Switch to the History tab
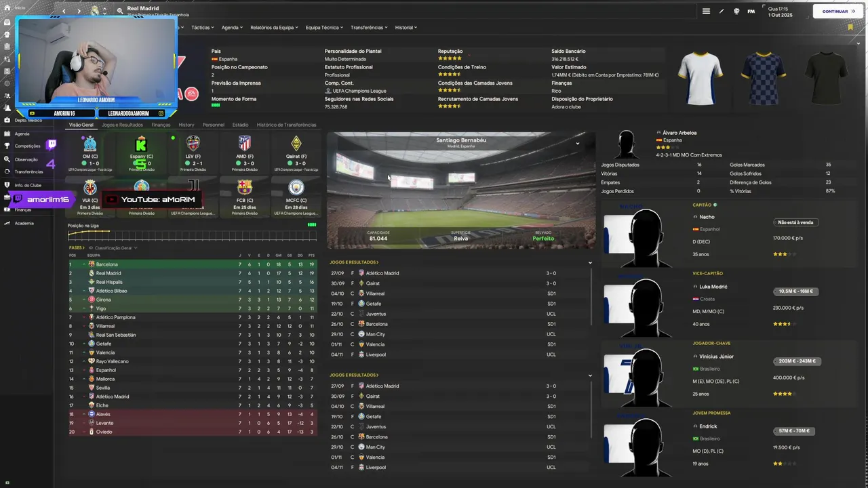Viewport: 868px width, 488px height. pyautogui.click(x=186, y=125)
